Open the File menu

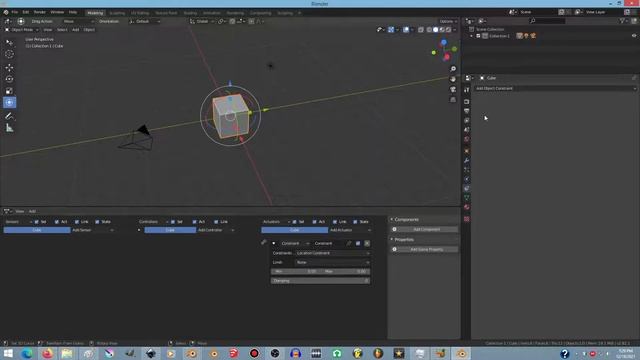pos(15,12)
